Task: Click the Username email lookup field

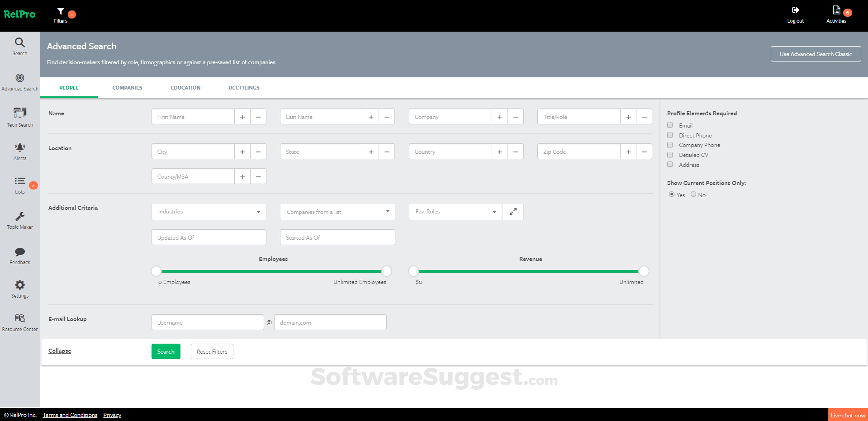Action: coord(207,322)
